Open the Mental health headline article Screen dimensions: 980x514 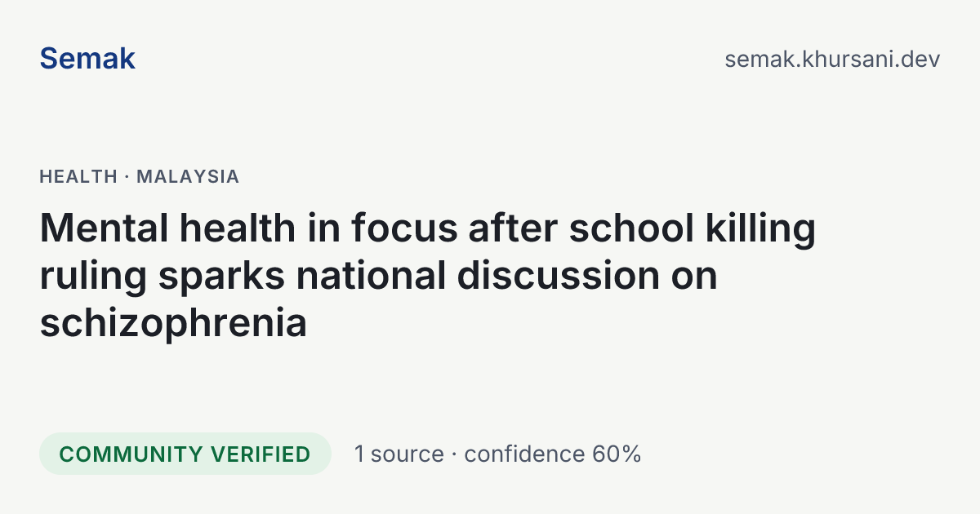pyautogui.click(x=427, y=276)
